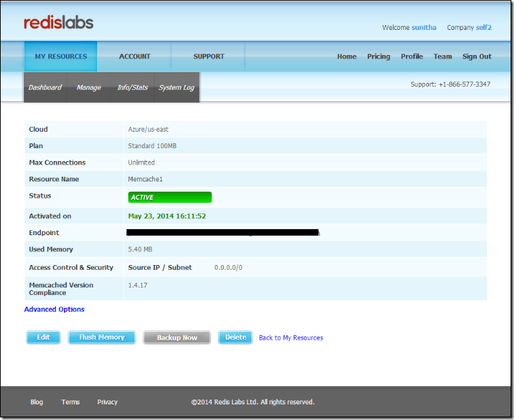Open the Pricing page link
Viewport: 514px width, 420px height.
[379, 56]
